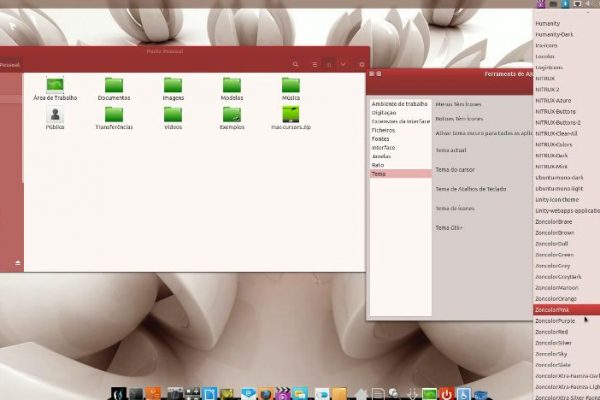
Task: Open the file manager settings gear
Action: pos(361,64)
